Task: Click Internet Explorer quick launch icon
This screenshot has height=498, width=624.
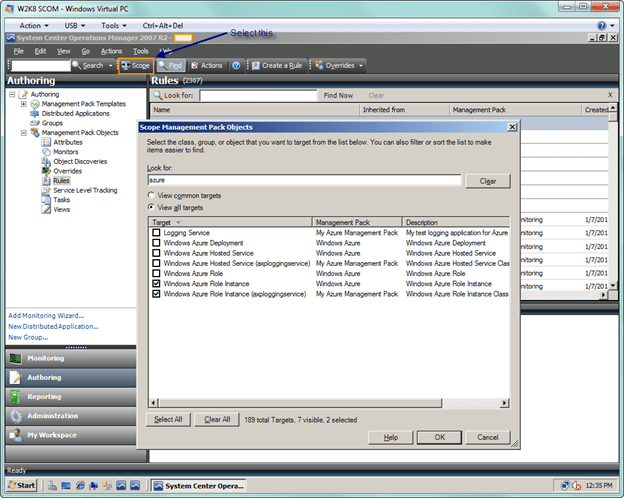Action: (80, 485)
